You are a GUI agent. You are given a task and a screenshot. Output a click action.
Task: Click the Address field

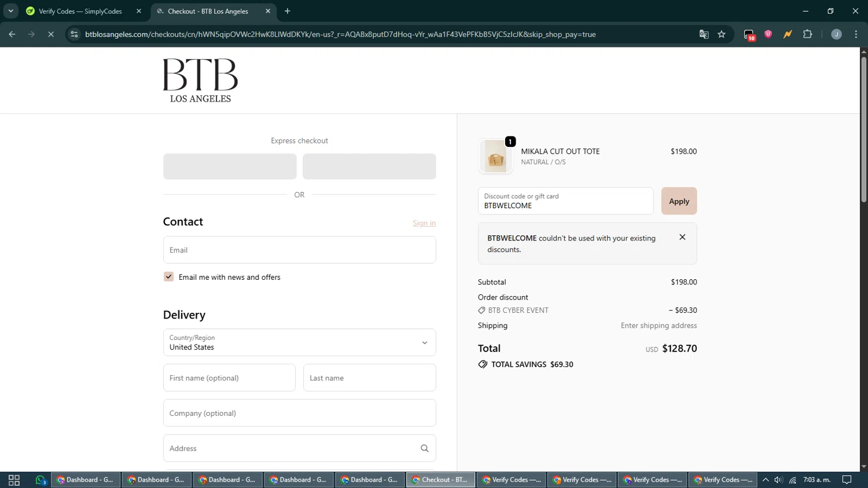coord(299,448)
